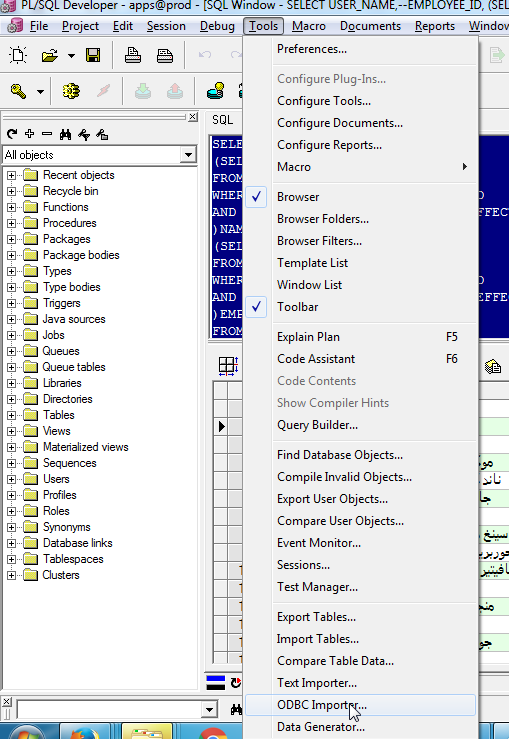Click the minus icon in browser toolbar
509x739 pixels.
pos(47,134)
